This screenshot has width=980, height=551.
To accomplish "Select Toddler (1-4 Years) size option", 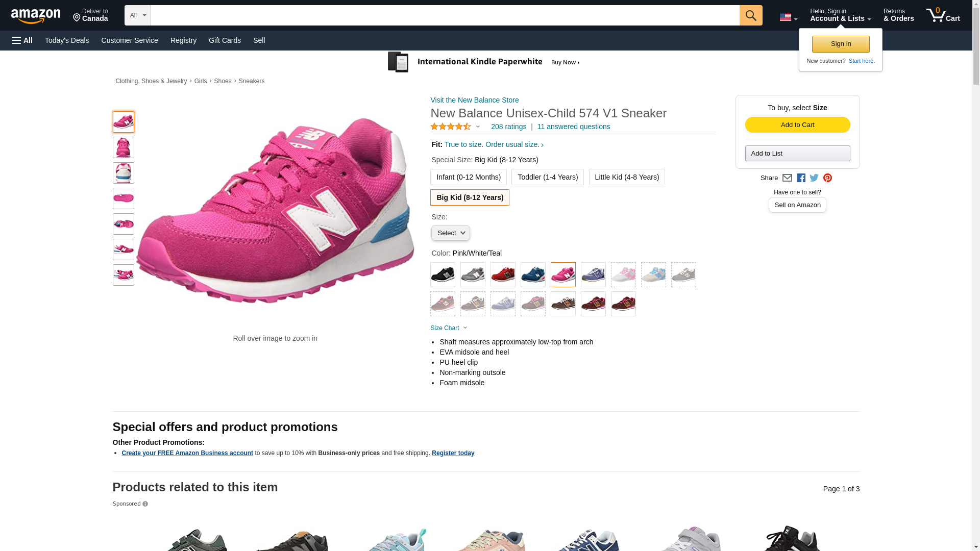I will 547,177.
